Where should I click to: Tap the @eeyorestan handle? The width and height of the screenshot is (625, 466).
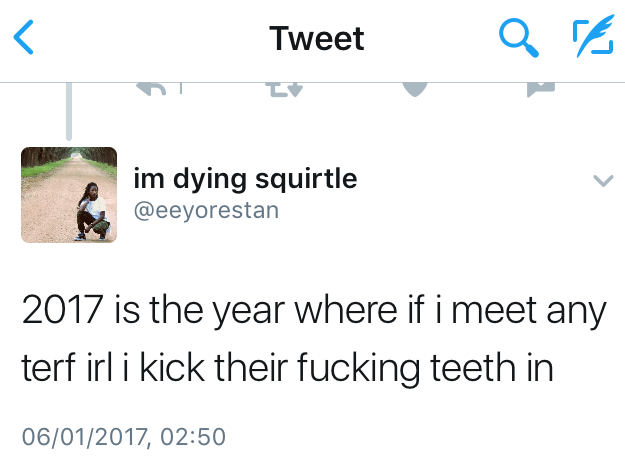click(x=206, y=210)
